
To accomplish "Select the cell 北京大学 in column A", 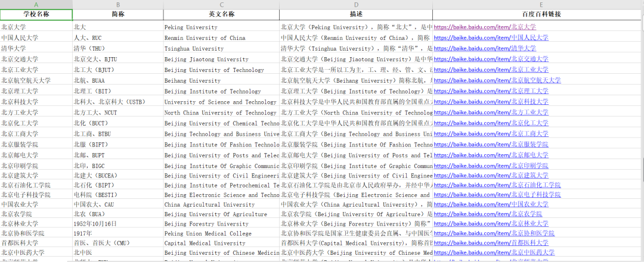I will tap(36, 27).
